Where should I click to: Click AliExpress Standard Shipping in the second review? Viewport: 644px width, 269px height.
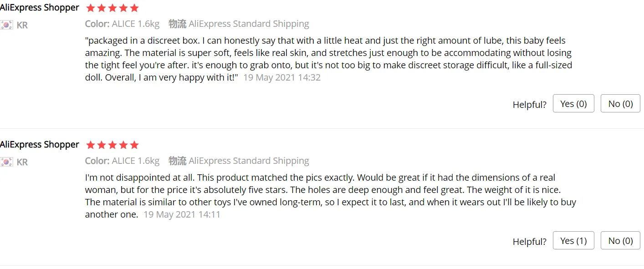249,161
